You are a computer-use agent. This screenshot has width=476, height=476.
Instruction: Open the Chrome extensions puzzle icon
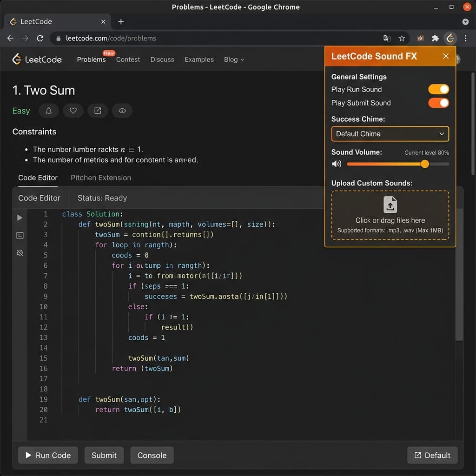[435, 38]
